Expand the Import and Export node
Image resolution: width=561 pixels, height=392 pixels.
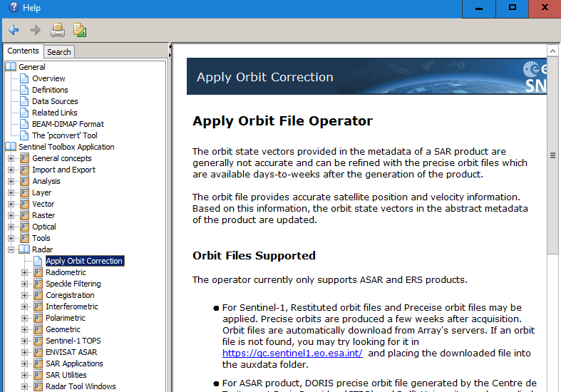[x=11, y=170]
